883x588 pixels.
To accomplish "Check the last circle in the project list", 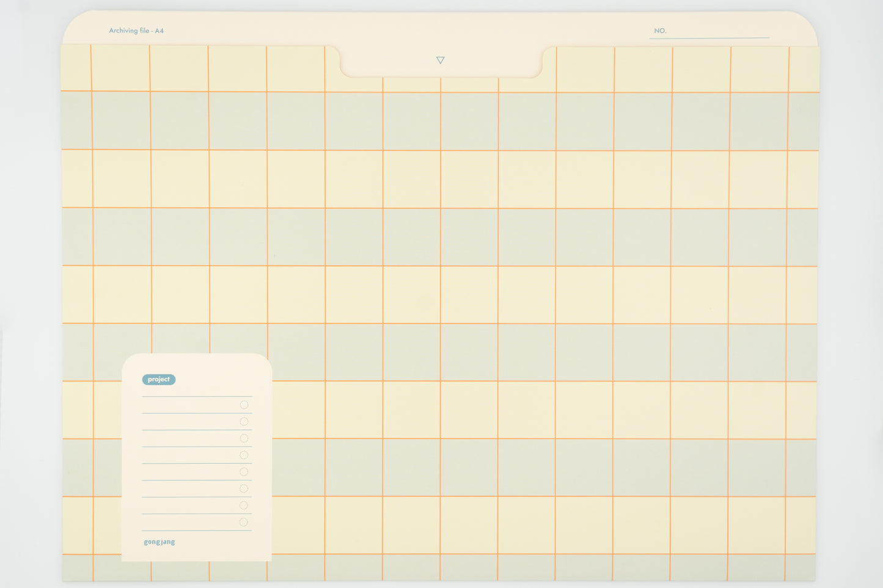I will pos(244,522).
